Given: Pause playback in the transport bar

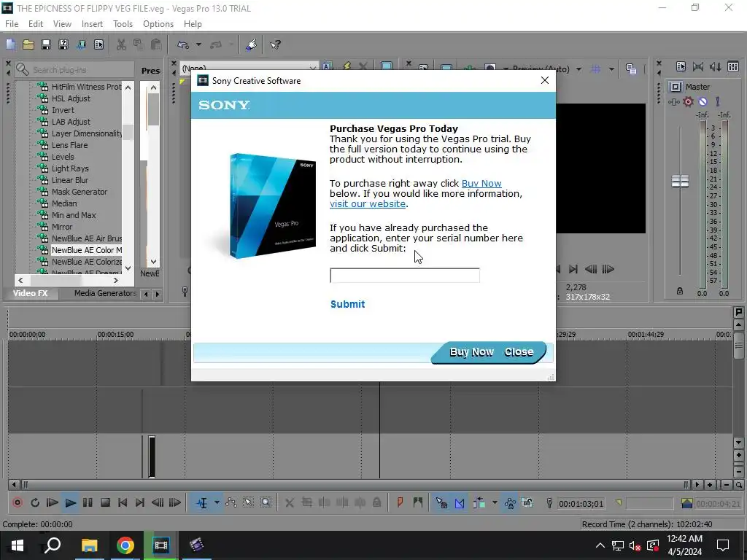Looking at the screenshot, I should pyautogui.click(x=88, y=503).
